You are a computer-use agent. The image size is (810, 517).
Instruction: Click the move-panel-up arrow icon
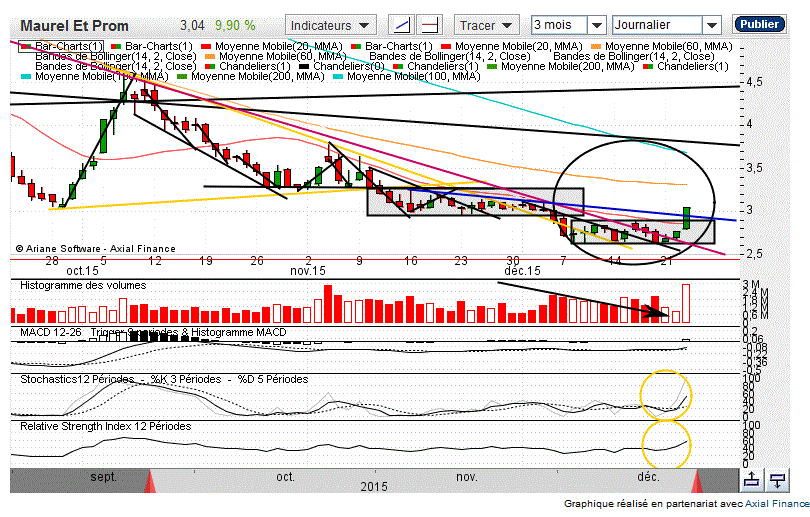pyautogui.click(x=751, y=480)
